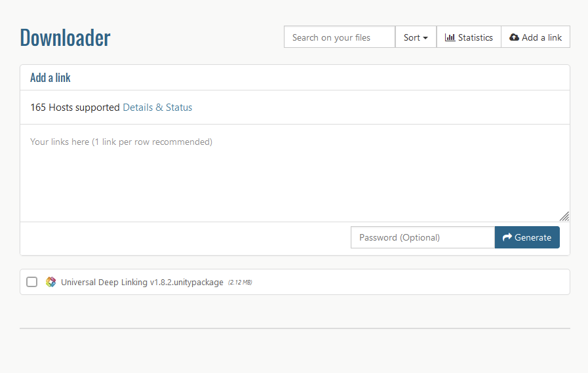Open the Details & Status link
This screenshot has width=588, height=373.
157,108
